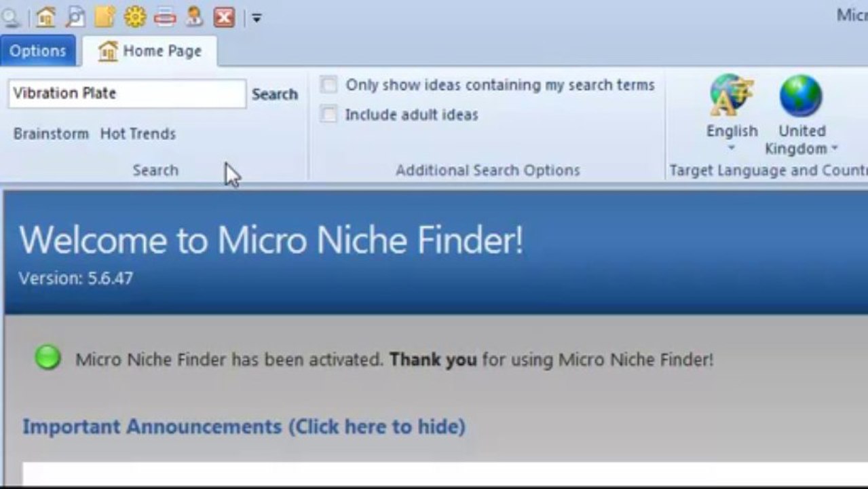Click the person support icon in toolbar
The height and width of the screenshot is (489, 868).
click(194, 16)
